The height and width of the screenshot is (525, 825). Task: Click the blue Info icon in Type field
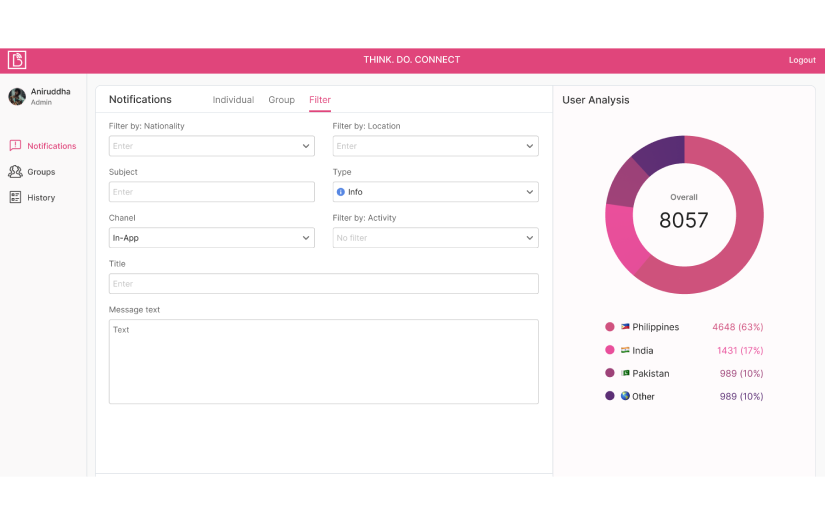340,192
